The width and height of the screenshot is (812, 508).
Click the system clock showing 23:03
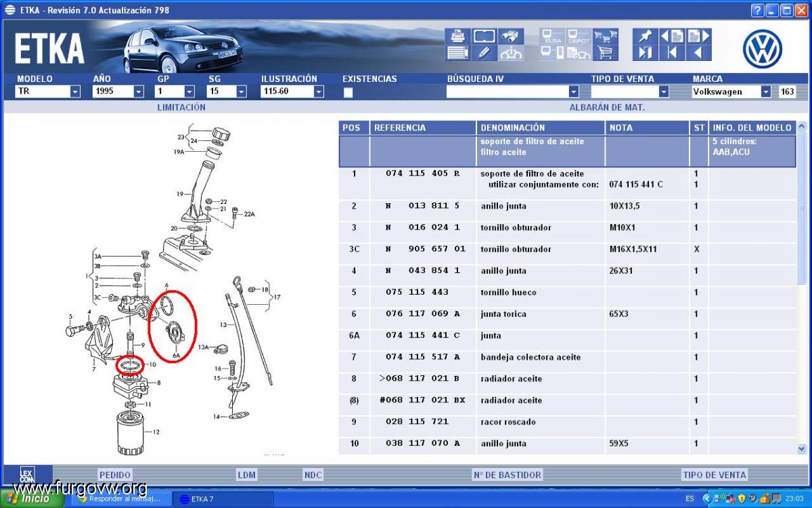coord(794,499)
